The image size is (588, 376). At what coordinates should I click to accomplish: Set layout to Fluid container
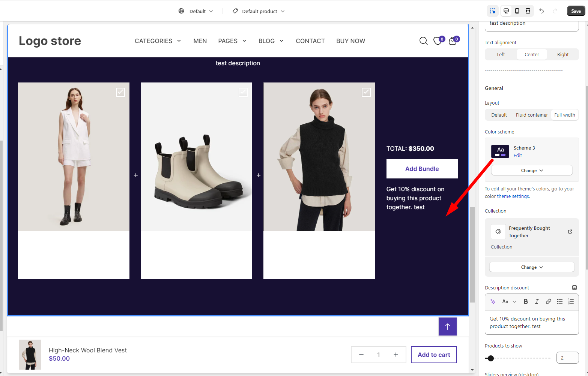click(532, 115)
